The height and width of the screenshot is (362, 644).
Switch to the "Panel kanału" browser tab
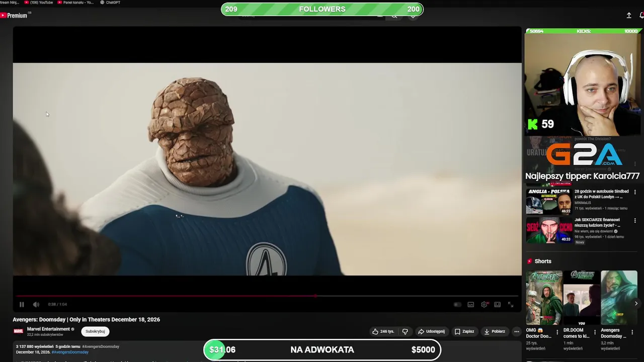(75, 3)
